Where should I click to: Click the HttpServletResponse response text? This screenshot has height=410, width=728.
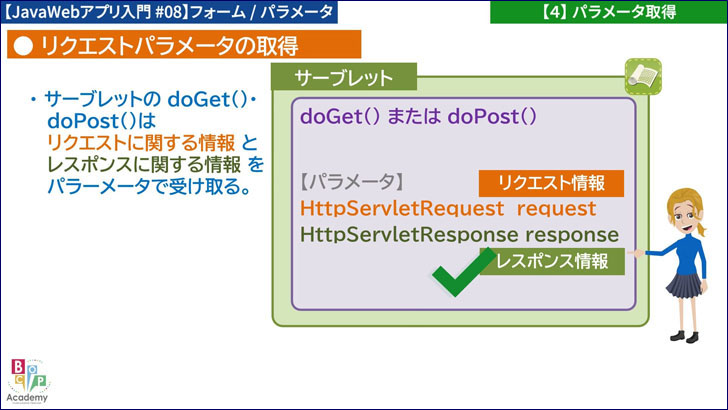459,234
